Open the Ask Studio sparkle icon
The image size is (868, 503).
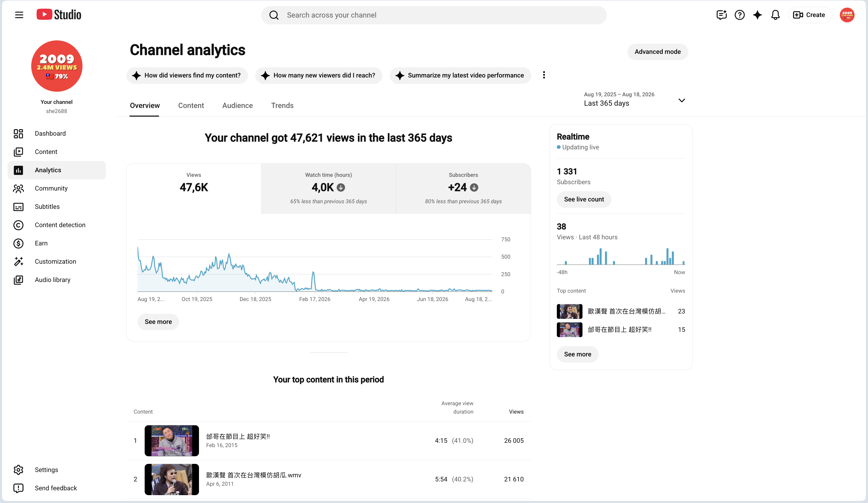[x=757, y=15]
